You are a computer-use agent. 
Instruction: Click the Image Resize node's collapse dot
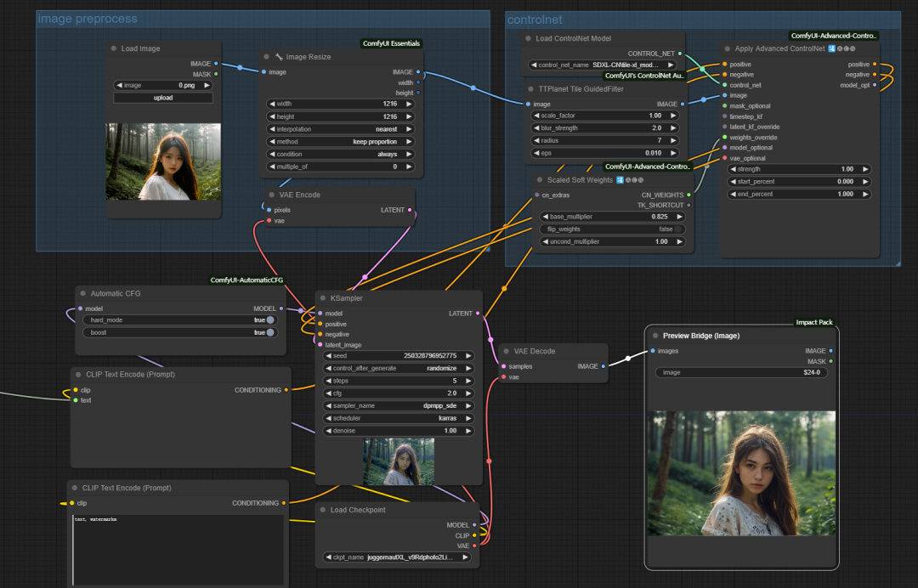(x=266, y=57)
